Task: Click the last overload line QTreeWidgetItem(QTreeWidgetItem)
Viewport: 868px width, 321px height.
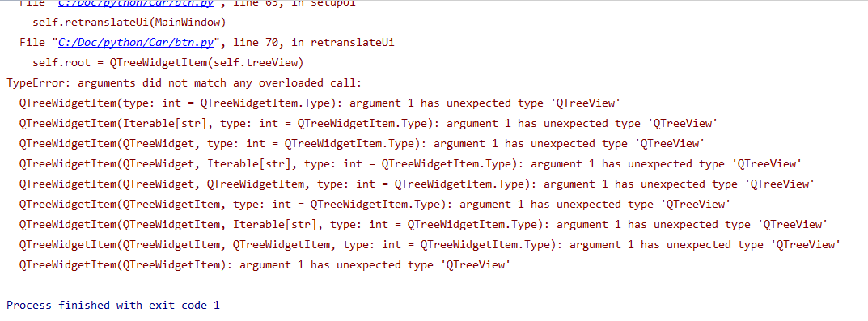Action: [263, 264]
